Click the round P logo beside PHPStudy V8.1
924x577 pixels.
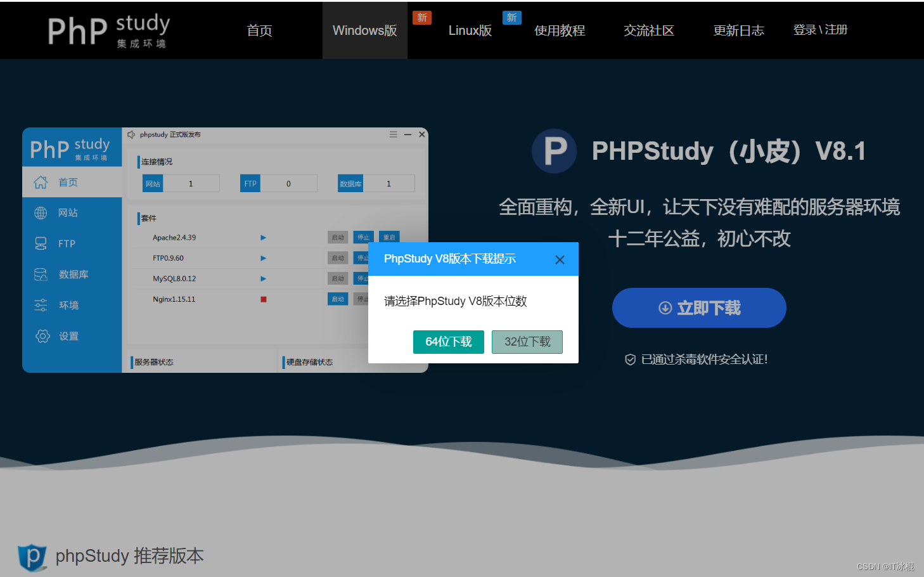click(554, 151)
